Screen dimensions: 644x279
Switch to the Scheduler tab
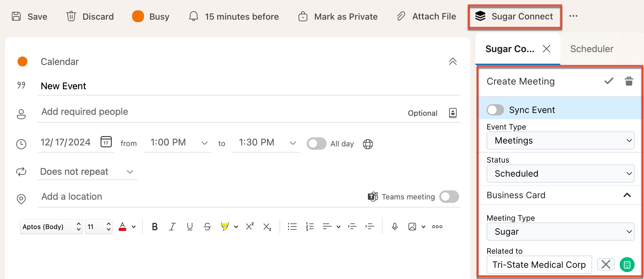(592, 49)
